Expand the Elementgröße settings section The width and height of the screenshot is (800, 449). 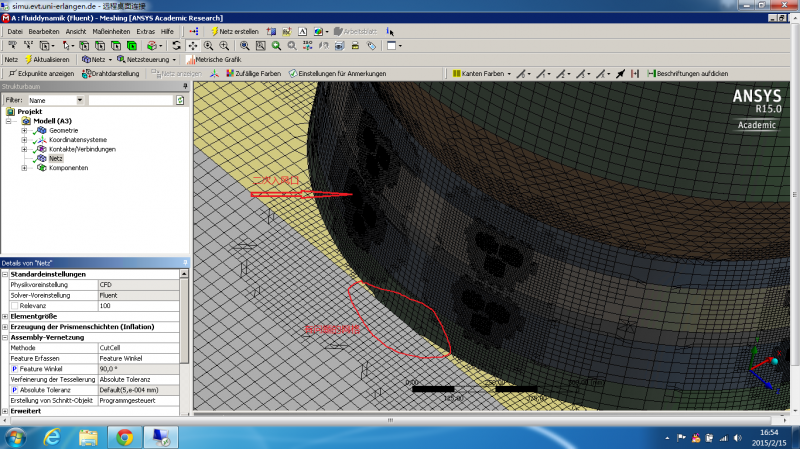coord(5,316)
